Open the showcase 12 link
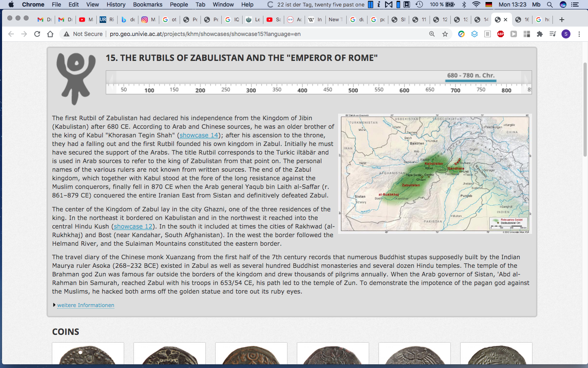The height and width of the screenshot is (368, 588). 133,227
